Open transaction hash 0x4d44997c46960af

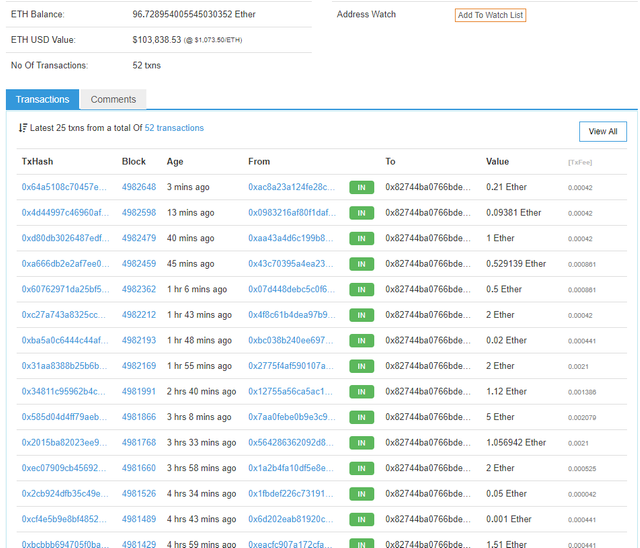click(65, 213)
